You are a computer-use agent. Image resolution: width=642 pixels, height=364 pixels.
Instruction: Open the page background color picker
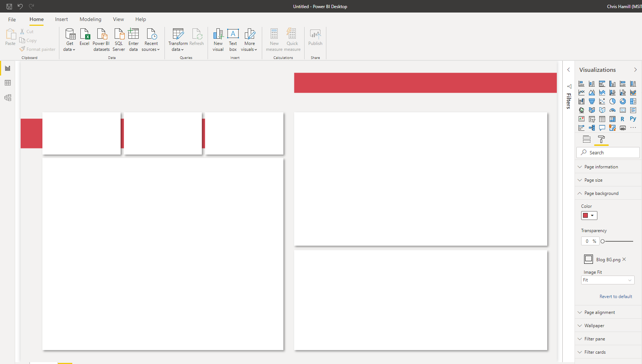pyautogui.click(x=589, y=216)
